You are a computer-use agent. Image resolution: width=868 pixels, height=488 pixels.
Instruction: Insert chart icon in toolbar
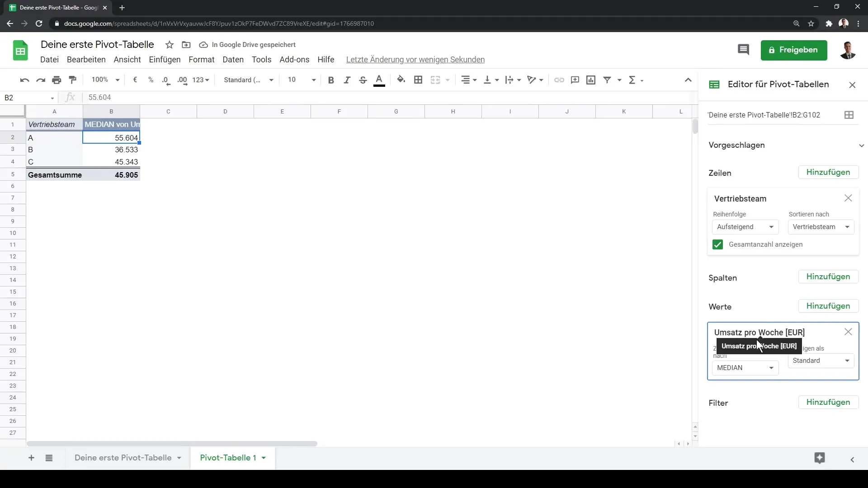pyautogui.click(x=591, y=80)
